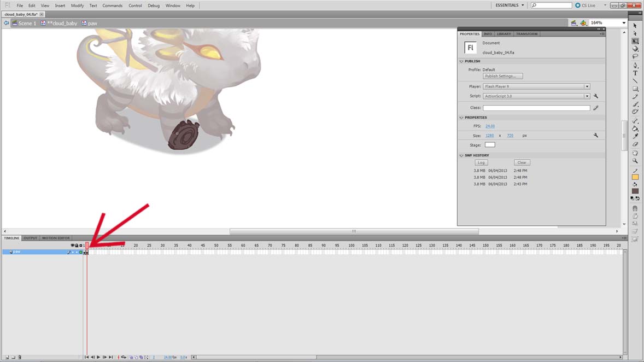Select the Bone tool
Image resolution: width=644 pixels, height=362 pixels.
[x=635, y=121]
